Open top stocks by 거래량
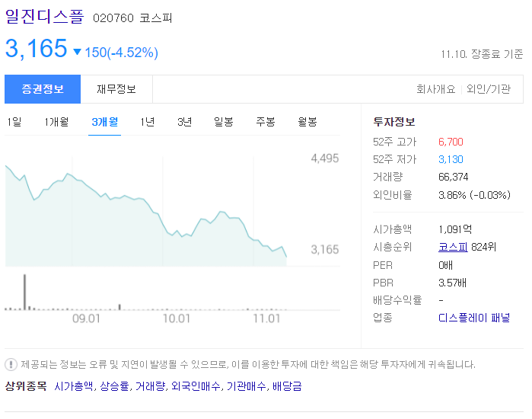This screenshot has height=419, width=532. pos(150,386)
